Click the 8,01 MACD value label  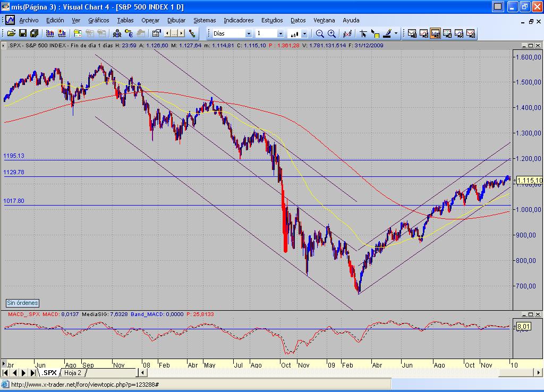click(x=523, y=327)
